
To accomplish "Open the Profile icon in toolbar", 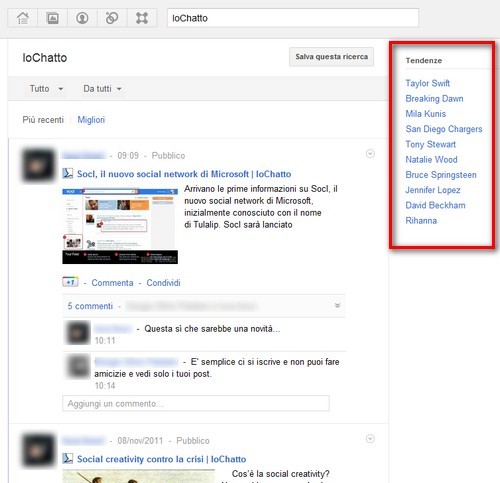I will (x=82, y=18).
